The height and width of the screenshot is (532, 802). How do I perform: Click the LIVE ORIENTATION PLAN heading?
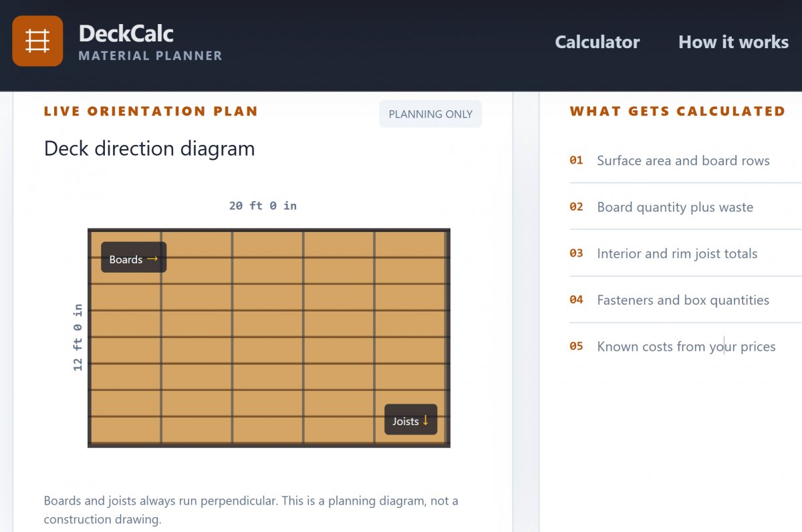(151, 112)
